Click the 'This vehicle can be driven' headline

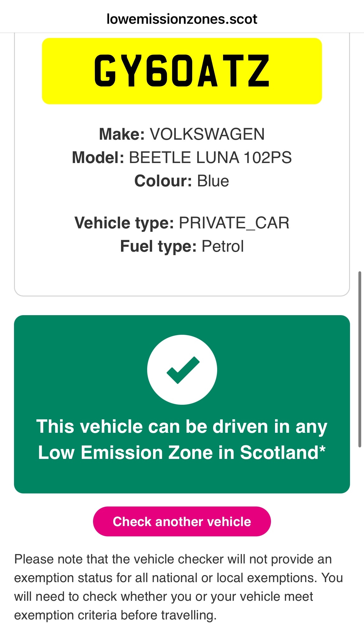pos(182,426)
